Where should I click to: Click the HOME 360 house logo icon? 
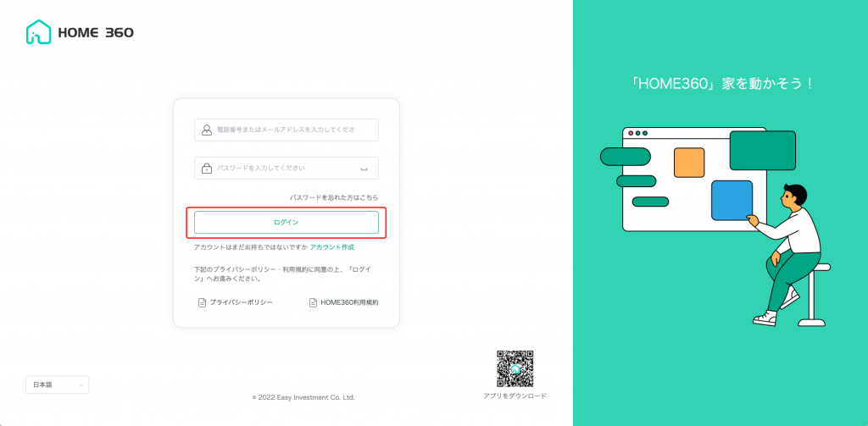click(x=39, y=33)
